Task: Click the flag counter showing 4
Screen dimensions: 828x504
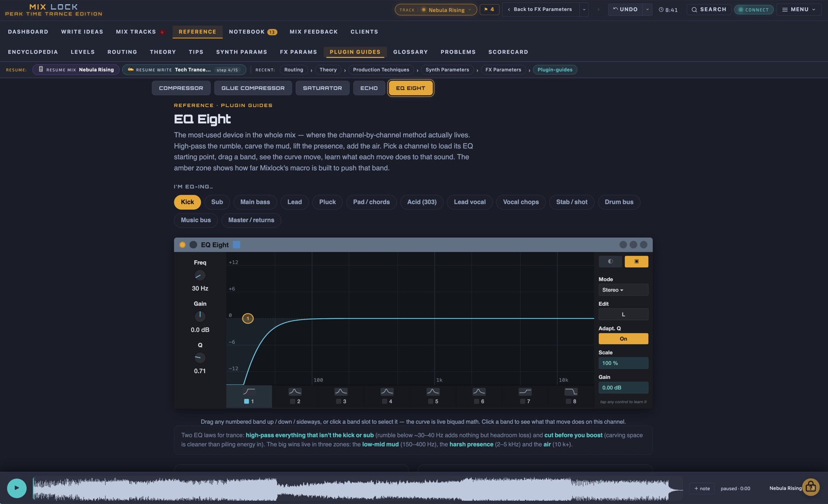Action: tap(489, 10)
